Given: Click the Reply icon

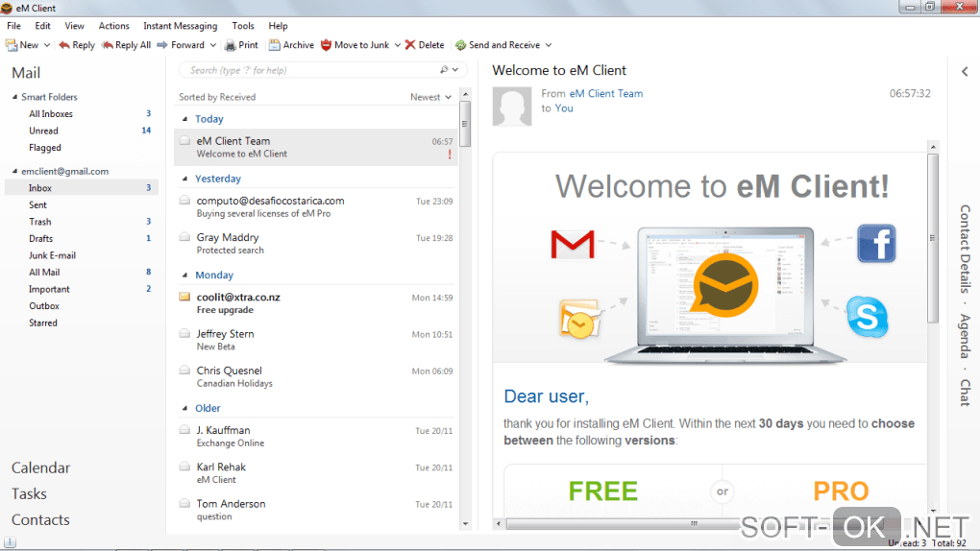Looking at the screenshot, I should [63, 45].
